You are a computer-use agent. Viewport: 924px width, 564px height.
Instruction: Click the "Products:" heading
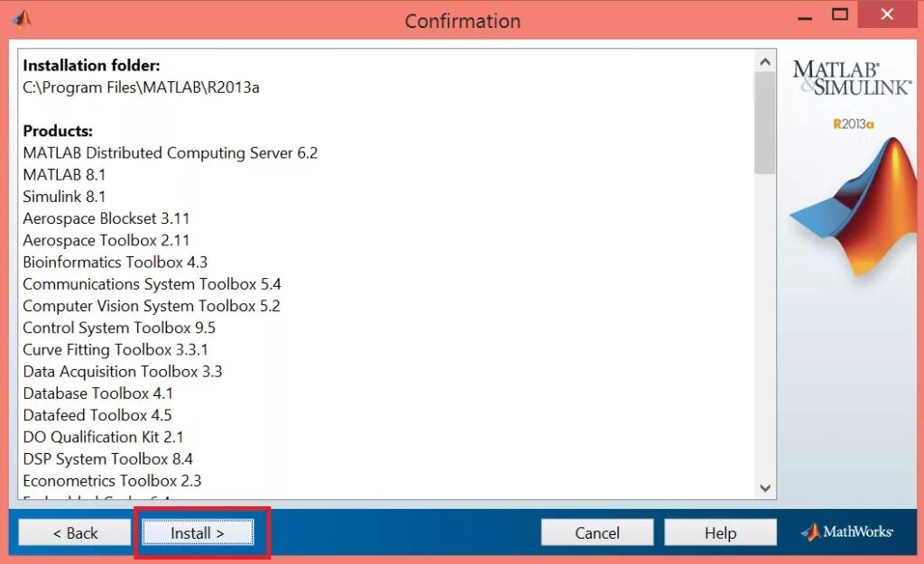click(58, 130)
